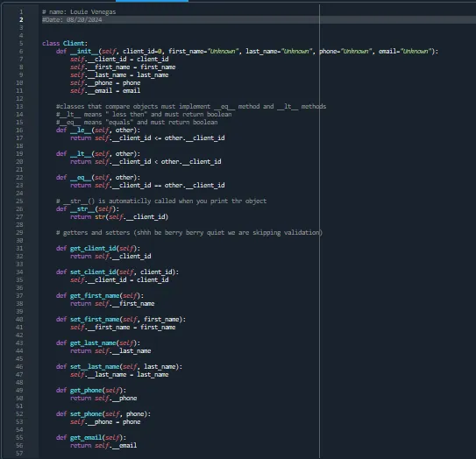Viewport: 476px width, 459px height.
Task: Click the comment '# name: Louie Venegas'
Action: [x=79, y=12]
